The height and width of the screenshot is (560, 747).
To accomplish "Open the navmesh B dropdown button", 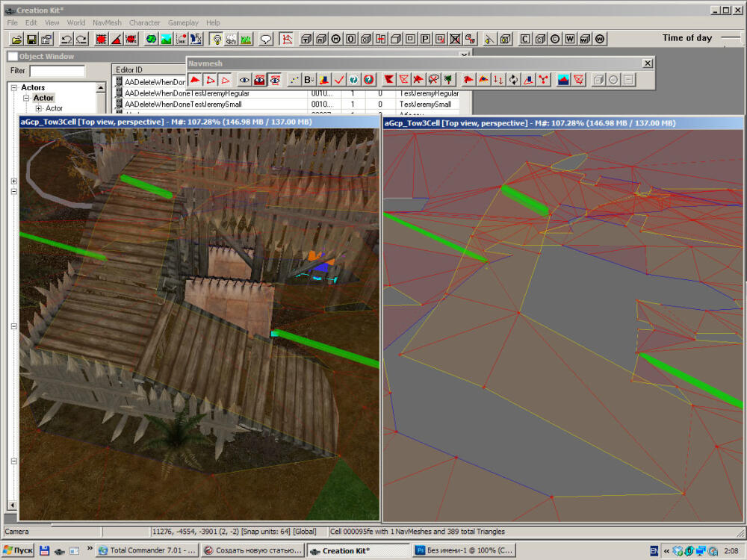I will (309, 80).
